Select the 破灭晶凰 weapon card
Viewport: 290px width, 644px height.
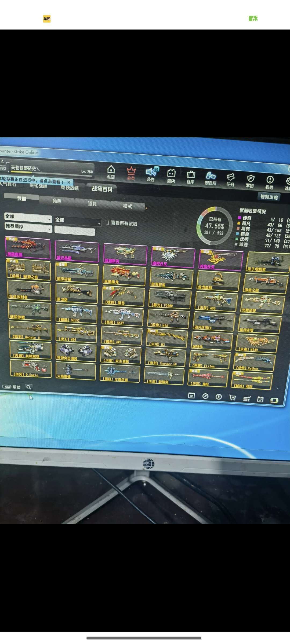coord(77,251)
